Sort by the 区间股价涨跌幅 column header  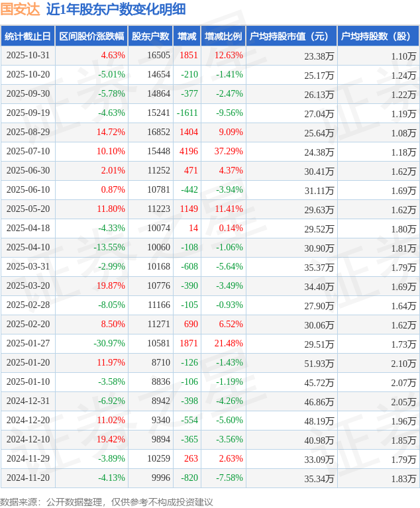[91, 36]
